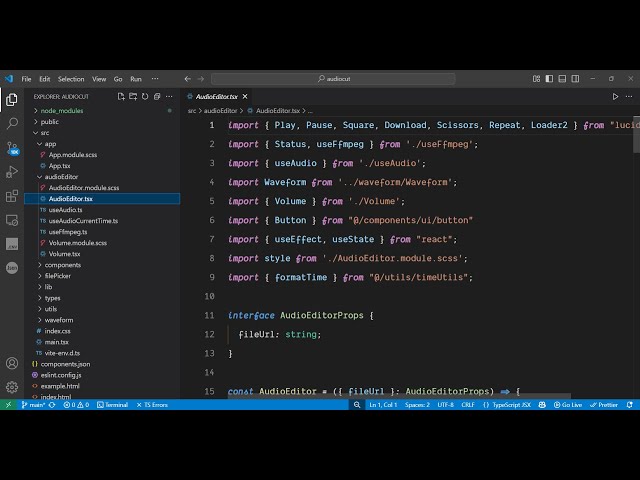Image resolution: width=640 pixels, height=480 pixels.
Task: Open the Edit menu
Action: pos(44,79)
